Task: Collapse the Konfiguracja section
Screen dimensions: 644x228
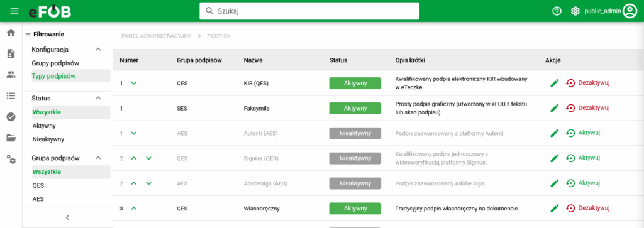Action: (97, 50)
